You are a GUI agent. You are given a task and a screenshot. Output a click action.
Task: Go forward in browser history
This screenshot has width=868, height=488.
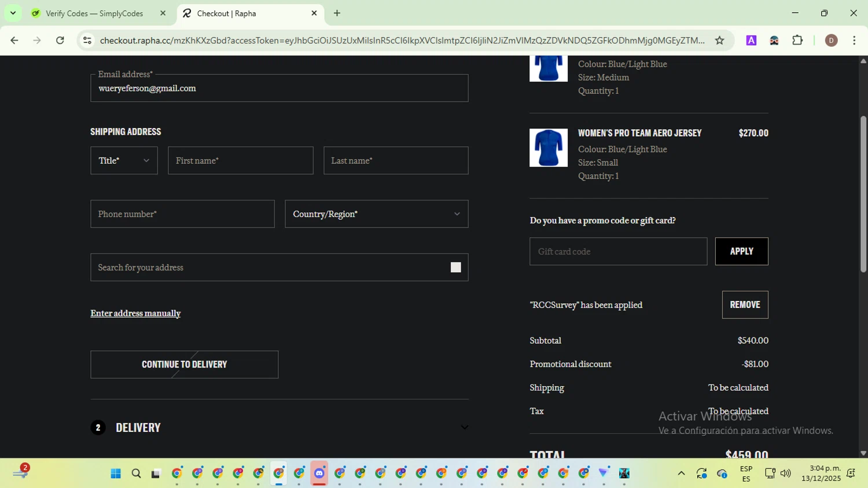coord(37,41)
